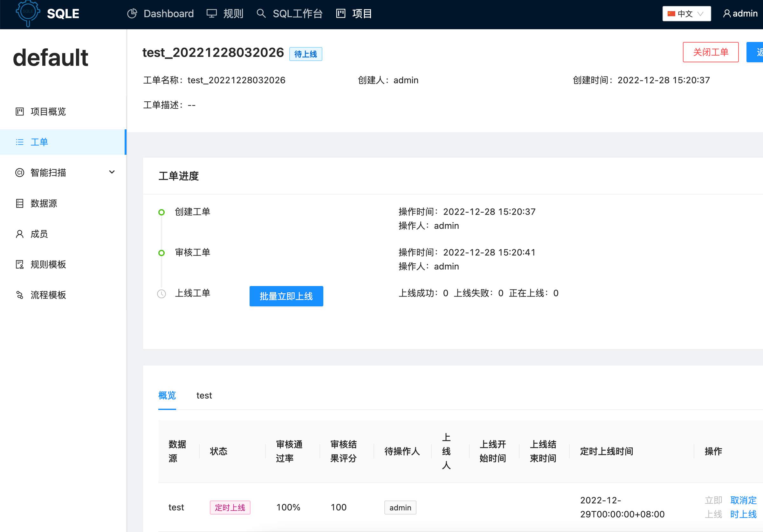Open the admin account menu
The image size is (763, 532).
click(x=740, y=14)
